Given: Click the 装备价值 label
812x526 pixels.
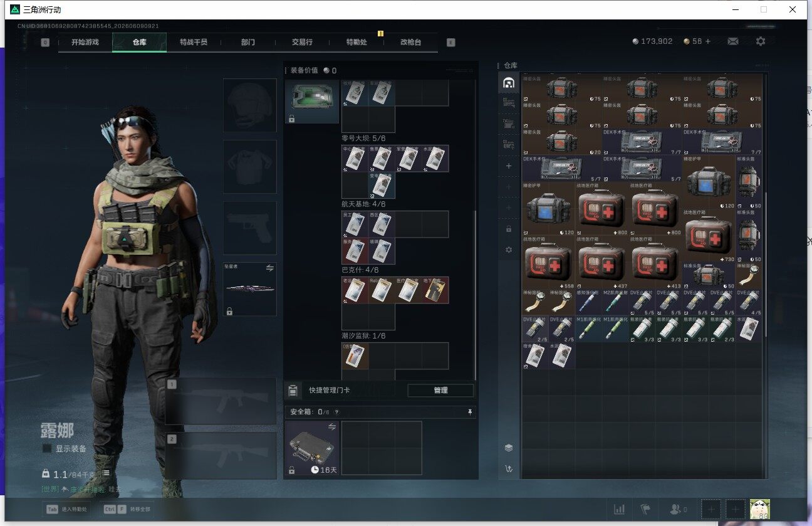Looking at the screenshot, I should coord(304,70).
